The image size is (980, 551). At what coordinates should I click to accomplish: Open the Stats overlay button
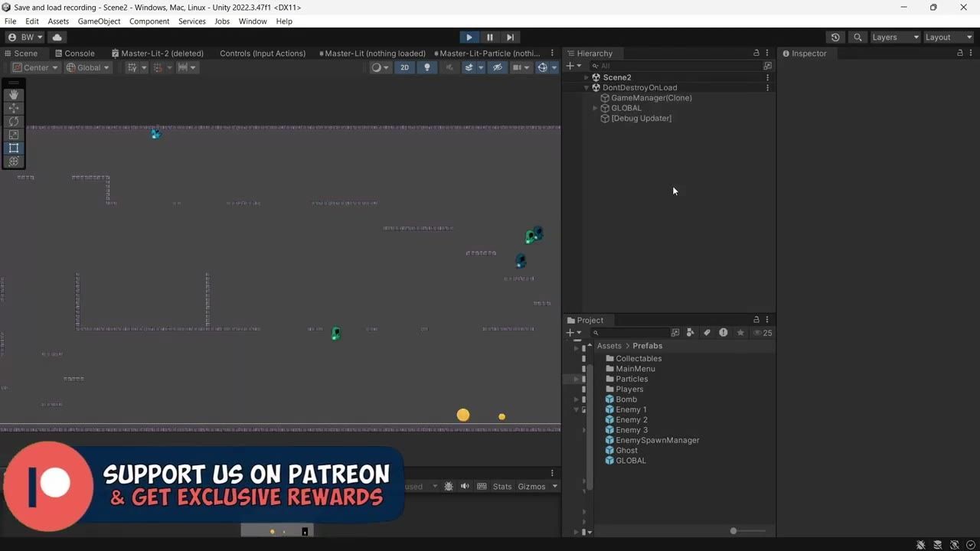coord(502,487)
